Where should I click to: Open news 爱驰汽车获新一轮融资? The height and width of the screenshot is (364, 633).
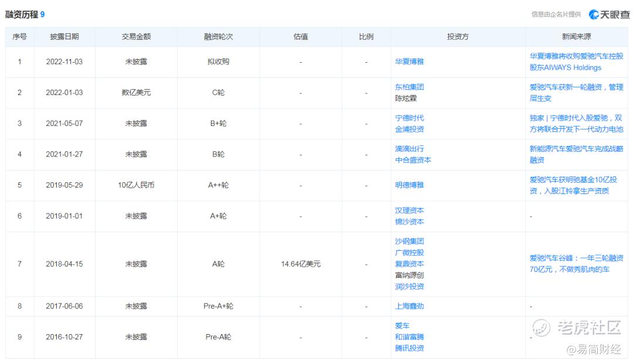[577, 93]
